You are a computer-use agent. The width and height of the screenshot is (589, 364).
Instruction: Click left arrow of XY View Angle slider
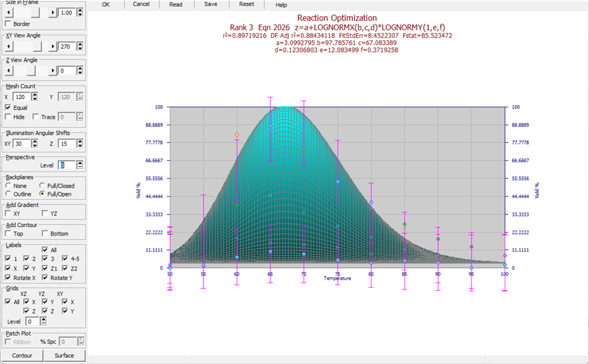pos(9,47)
